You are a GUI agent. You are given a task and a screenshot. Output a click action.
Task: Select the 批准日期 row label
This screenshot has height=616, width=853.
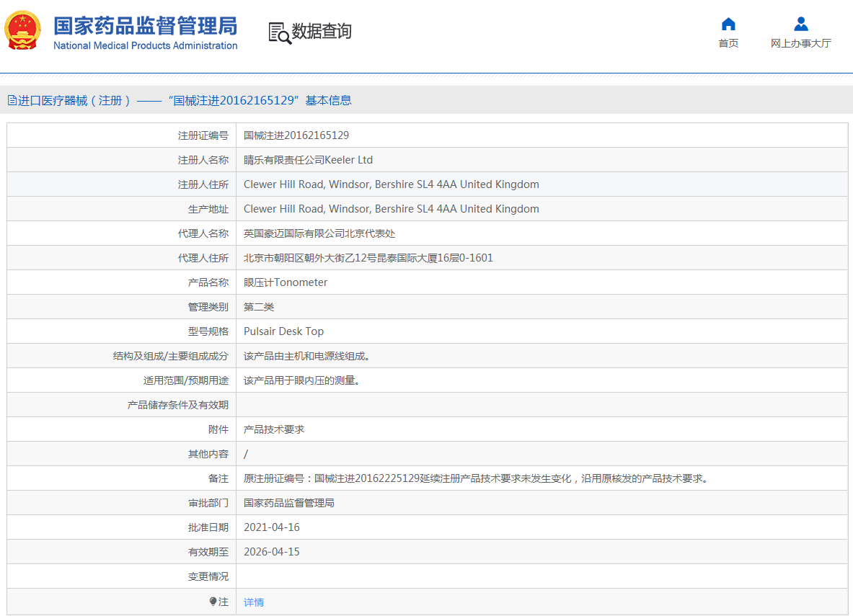[x=208, y=527]
